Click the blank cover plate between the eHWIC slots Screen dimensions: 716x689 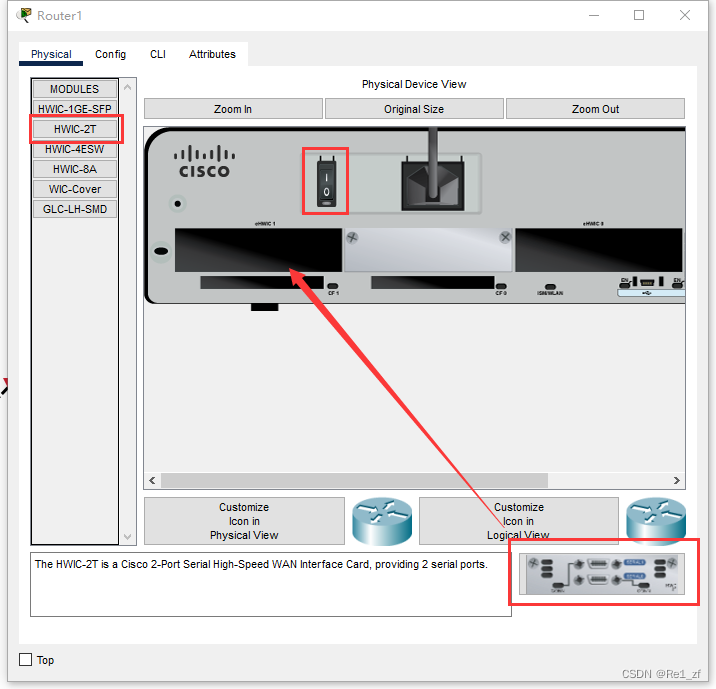(428, 250)
